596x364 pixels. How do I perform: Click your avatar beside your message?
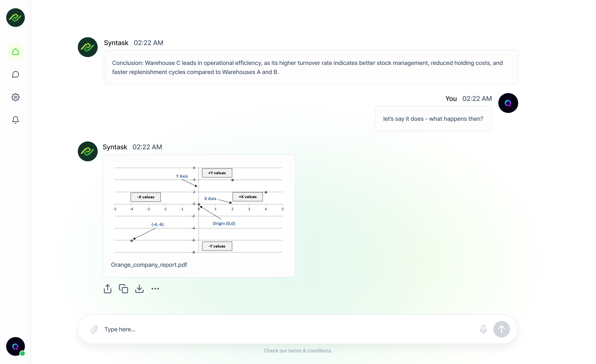click(508, 103)
